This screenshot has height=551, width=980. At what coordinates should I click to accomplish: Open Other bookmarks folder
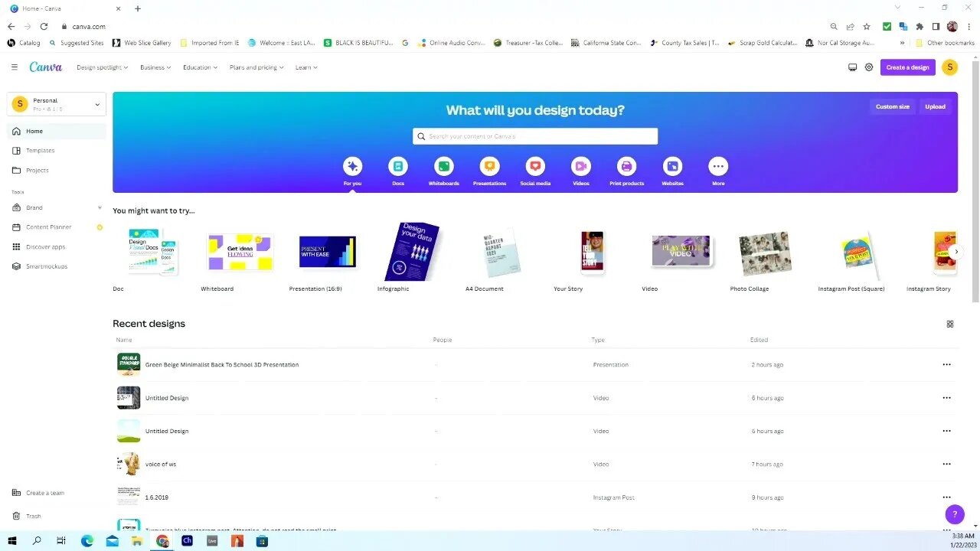[x=946, y=43]
